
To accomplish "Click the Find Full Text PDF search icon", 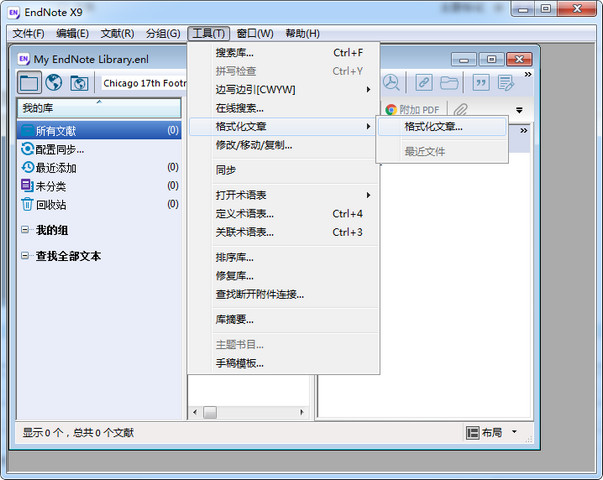I will click(x=391, y=82).
